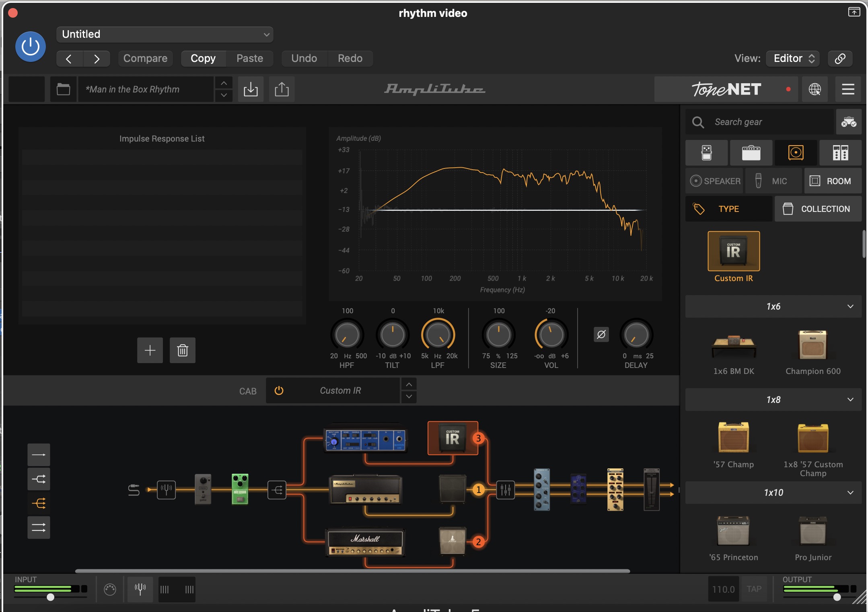Select the Custom IR gear thumbnail

[x=734, y=251]
